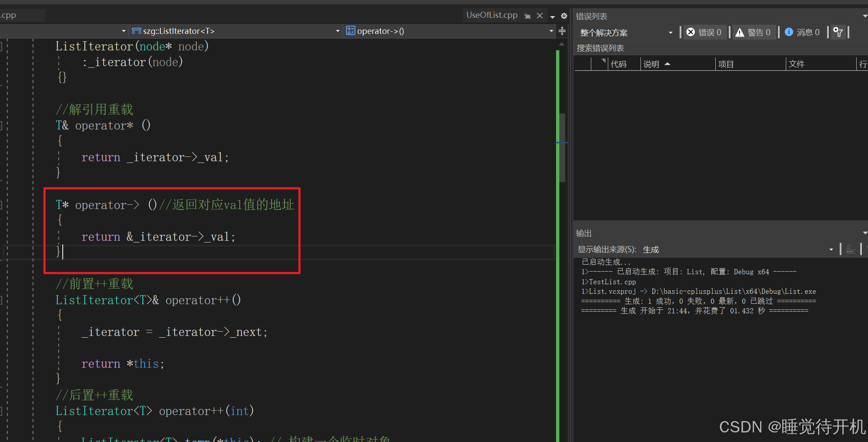The image size is (868, 442).
Task: Click the _iterator = _iterator->_next; line
Action: [174, 332]
